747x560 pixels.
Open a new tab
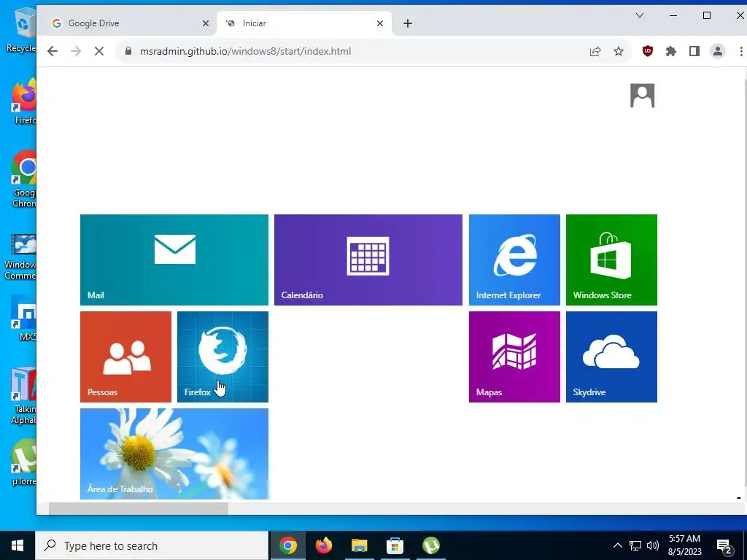tap(408, 23)
